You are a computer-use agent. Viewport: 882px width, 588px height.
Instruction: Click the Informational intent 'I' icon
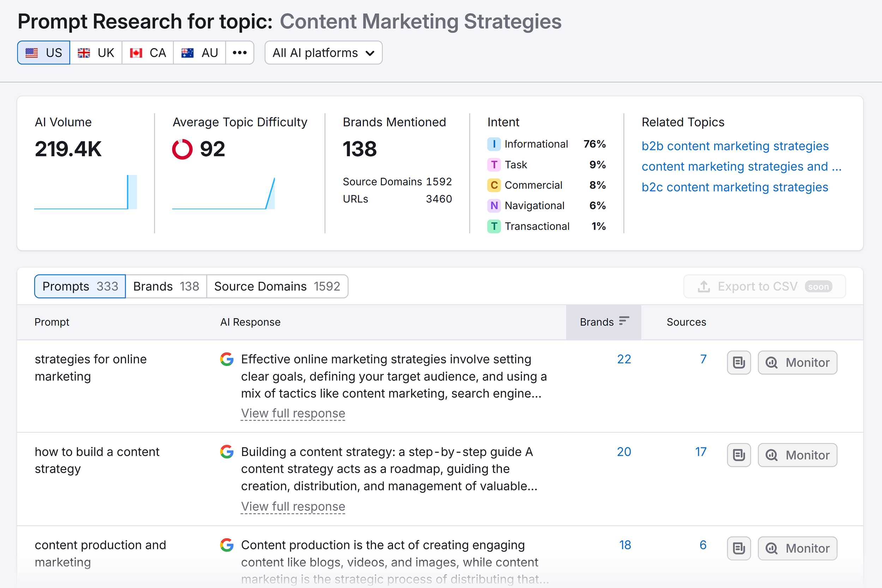click(x=494, y=144)
